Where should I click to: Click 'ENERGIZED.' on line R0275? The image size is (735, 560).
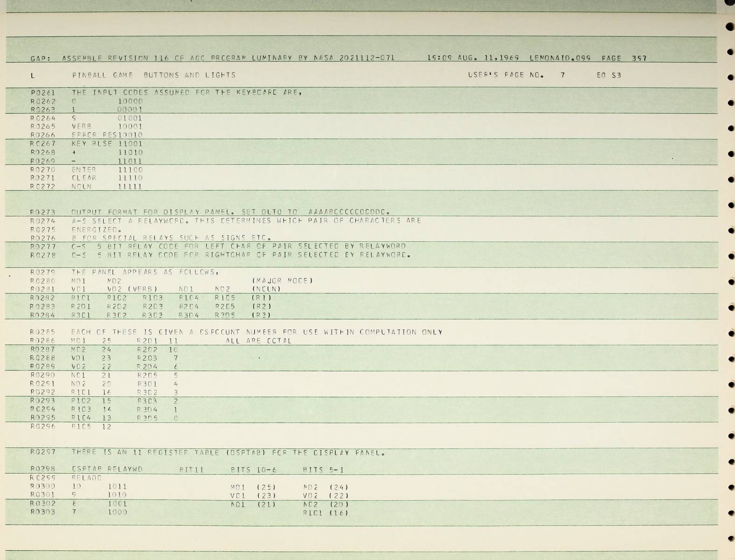[96, 230]
